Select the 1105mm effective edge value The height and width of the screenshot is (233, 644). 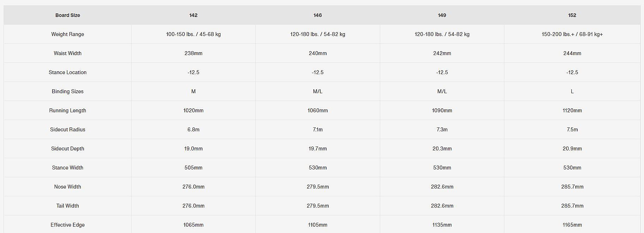[x=317, y=225]
